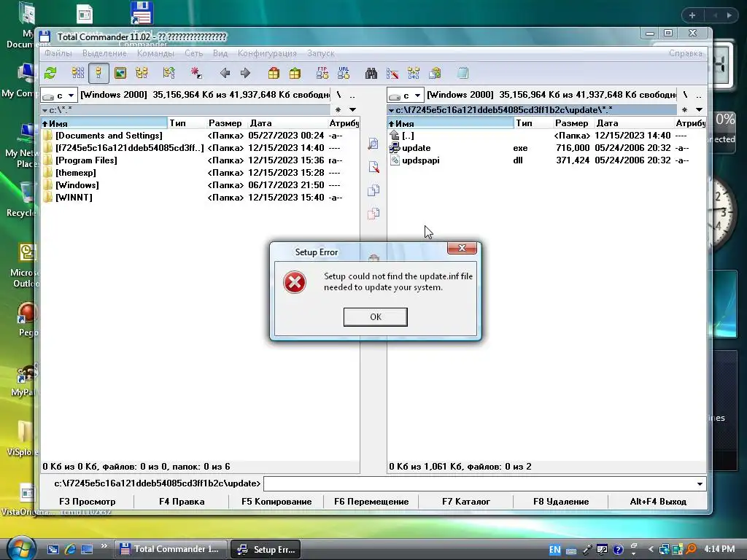
Task: Click the Setup Err... taskbar button
Action: coord(266,549)
